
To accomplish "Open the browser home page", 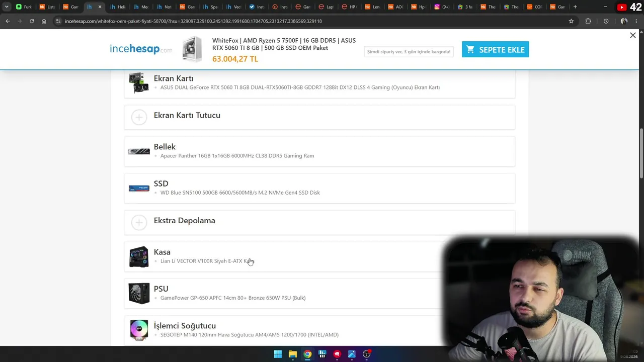I will (44, 21).
